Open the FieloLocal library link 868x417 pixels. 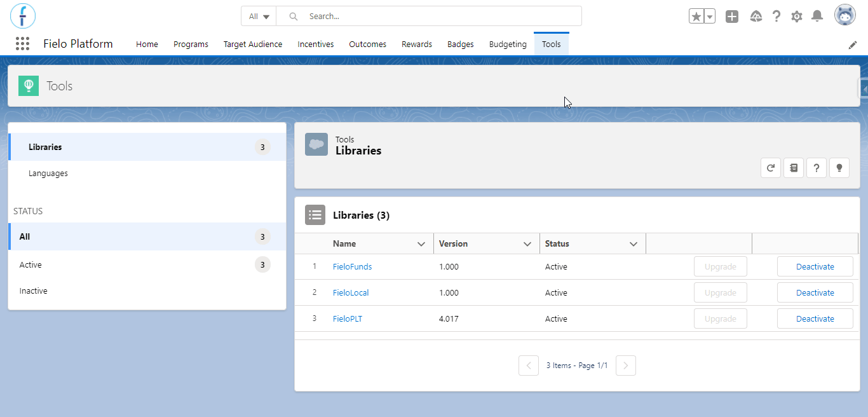pyautogui.click(x=351, y=293)
